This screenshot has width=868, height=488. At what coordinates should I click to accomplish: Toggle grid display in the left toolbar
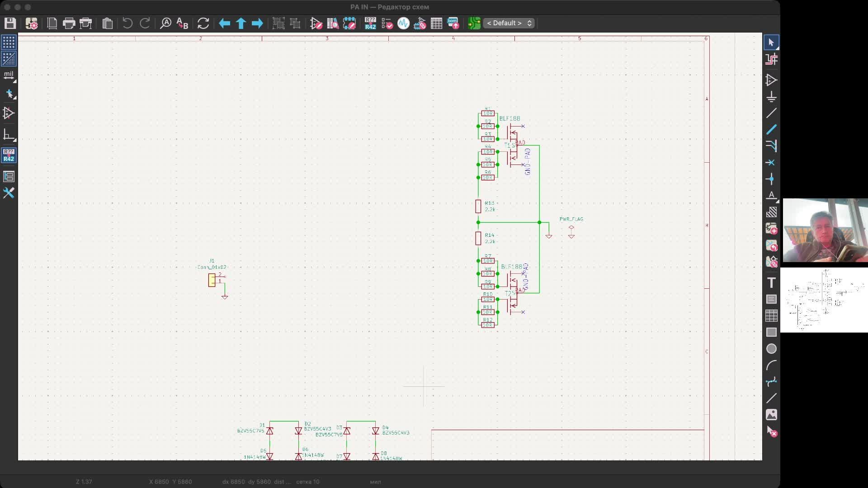(9, 42)
